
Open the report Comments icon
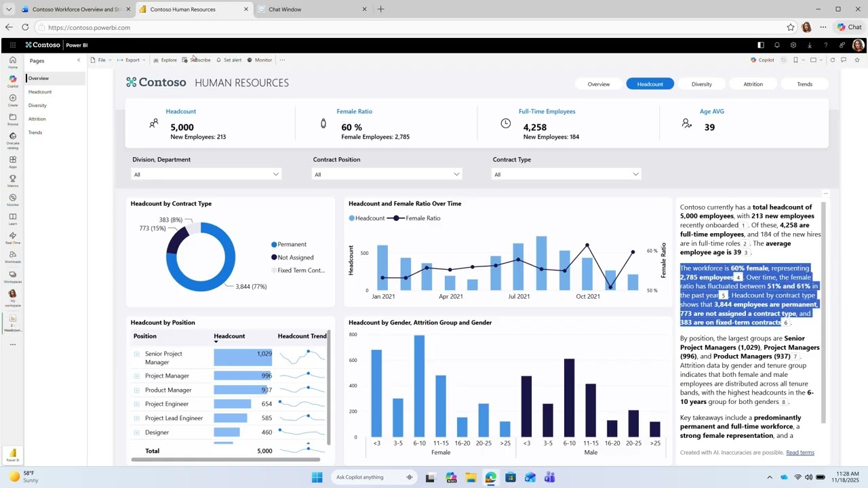coord(844,60)
